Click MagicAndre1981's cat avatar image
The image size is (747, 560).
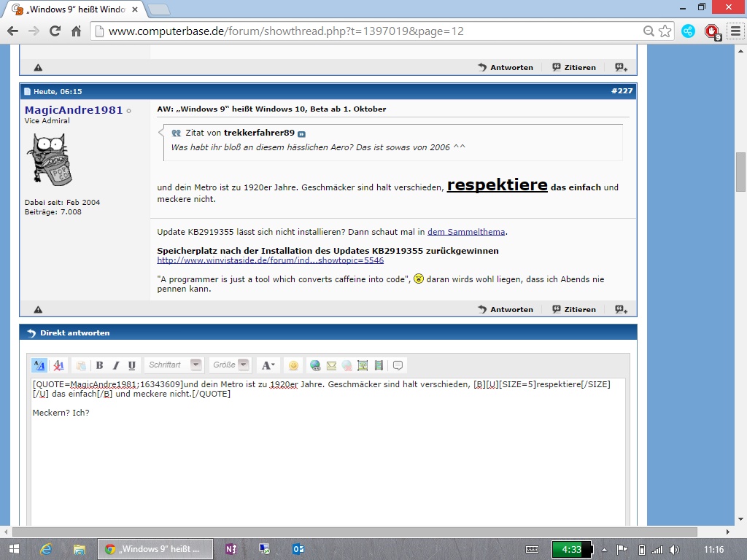click(x=49, y=160)
